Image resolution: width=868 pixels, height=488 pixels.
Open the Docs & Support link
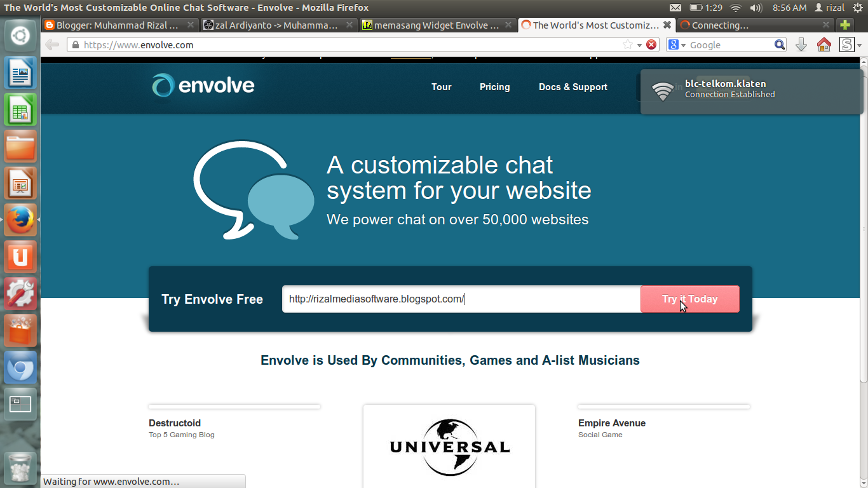(573, 87)
